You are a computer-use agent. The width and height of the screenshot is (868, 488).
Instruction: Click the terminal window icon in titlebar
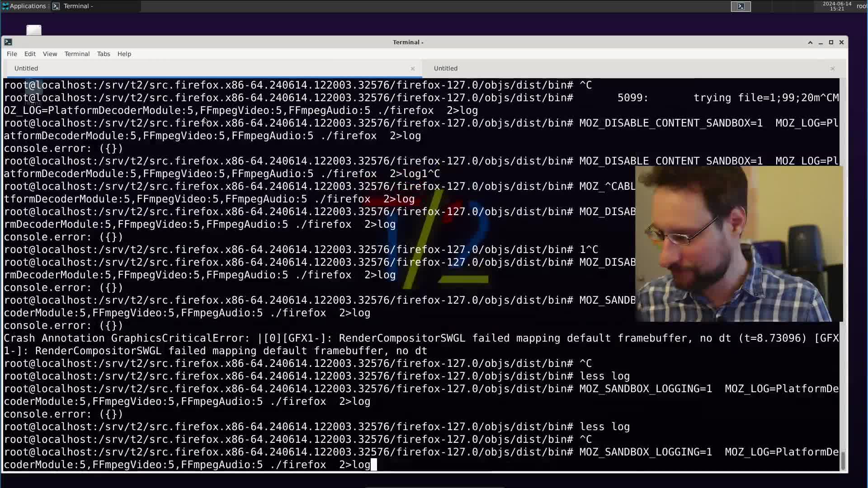(8, 42)
